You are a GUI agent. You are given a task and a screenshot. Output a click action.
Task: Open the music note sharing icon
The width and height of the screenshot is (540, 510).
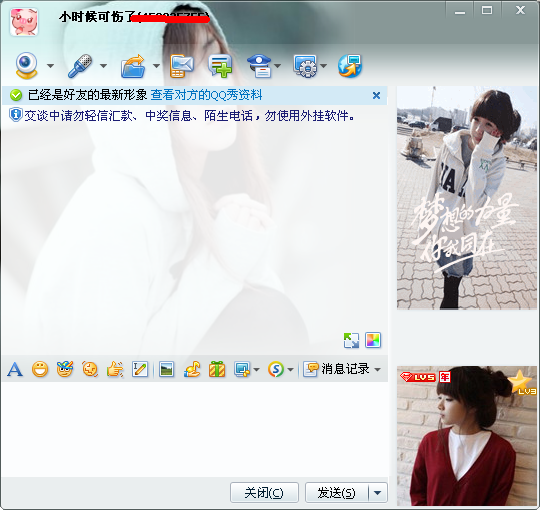click(x=192, y=370)
